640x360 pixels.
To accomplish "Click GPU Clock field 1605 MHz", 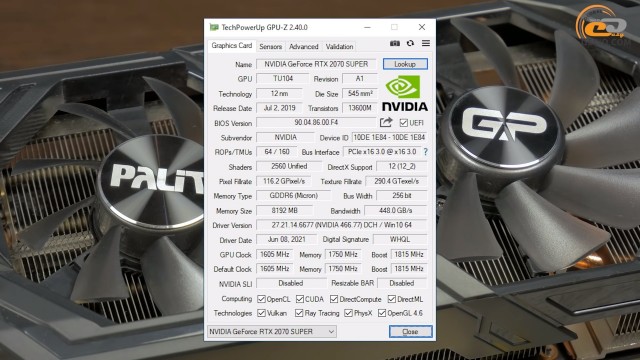I will 275,254.
